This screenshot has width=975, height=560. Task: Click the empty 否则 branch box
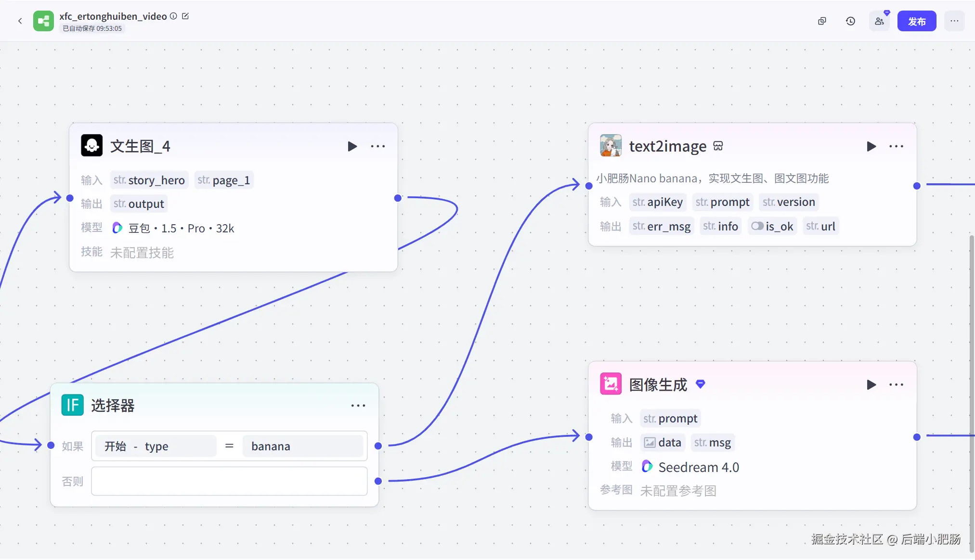tap(229, 481)
